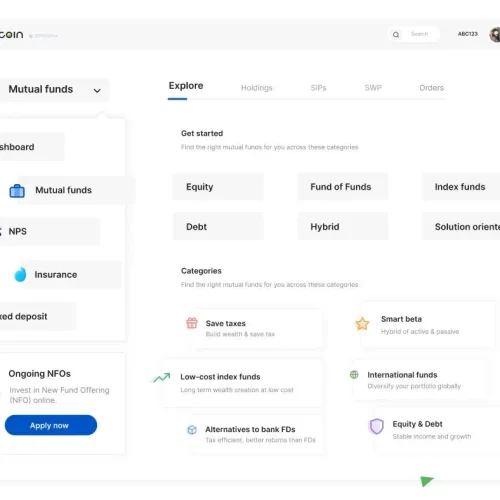500x500 pixels.
Task: Expand the Mutual funds dropdown chevron
Action: [97, 91]
